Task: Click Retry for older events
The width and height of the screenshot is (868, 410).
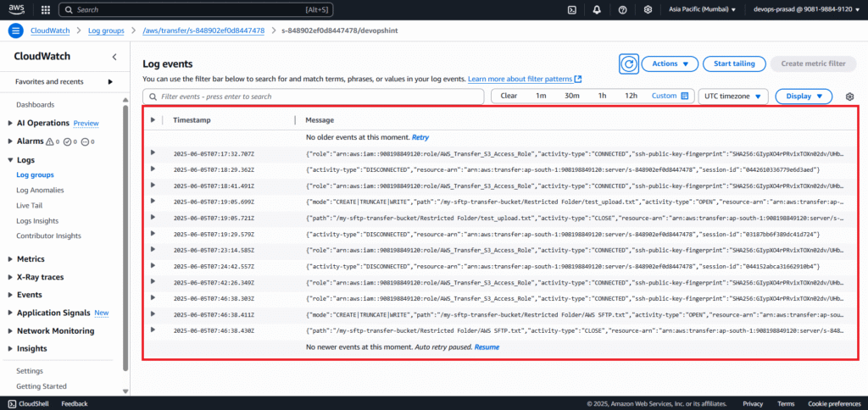Action: coord(420,136)
